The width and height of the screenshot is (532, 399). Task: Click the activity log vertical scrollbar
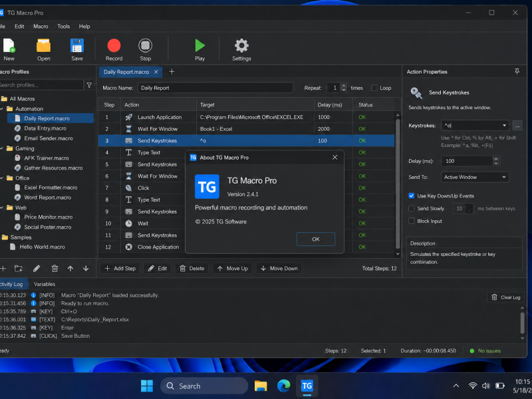click(522, 323)
